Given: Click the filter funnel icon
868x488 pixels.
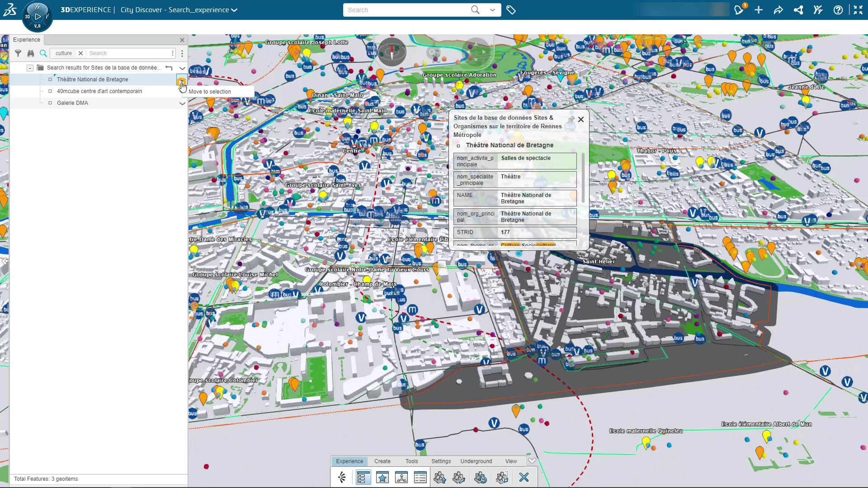Looking at the screenshot, I should tap(18, 53).
